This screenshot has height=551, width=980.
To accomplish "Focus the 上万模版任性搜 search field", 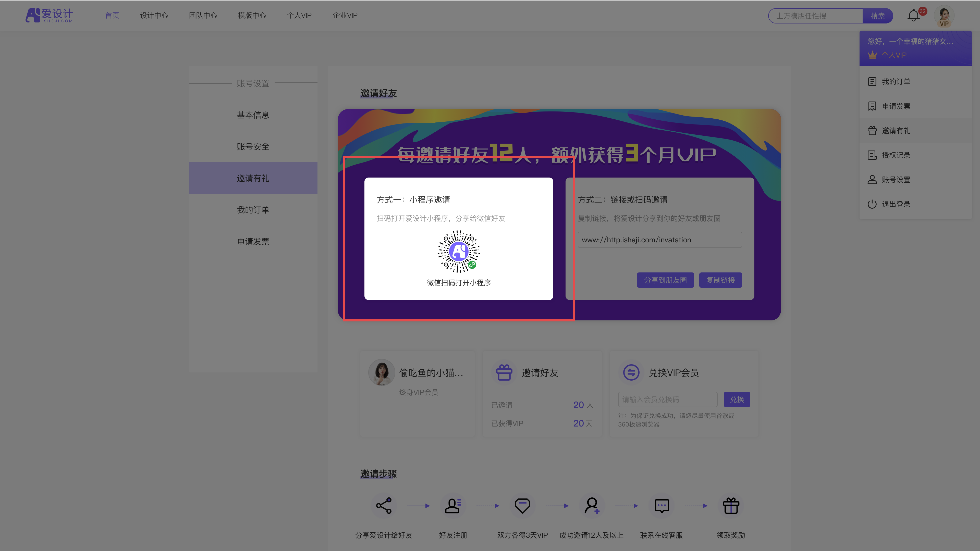I will [x=816, y=16].
